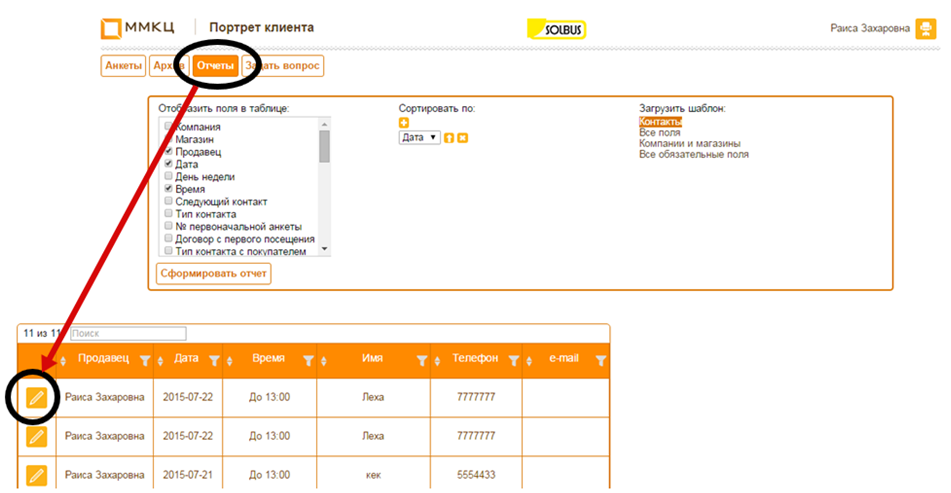The width and height of the screenshot is (951, 493).
Task: Check the Тип контакта field checkbox
Action: (x=169, y=213)
